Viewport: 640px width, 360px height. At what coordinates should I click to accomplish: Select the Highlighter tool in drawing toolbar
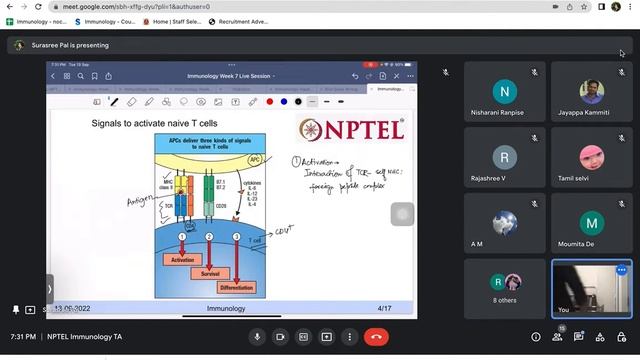pyautogui.click(x=149, y=102)
